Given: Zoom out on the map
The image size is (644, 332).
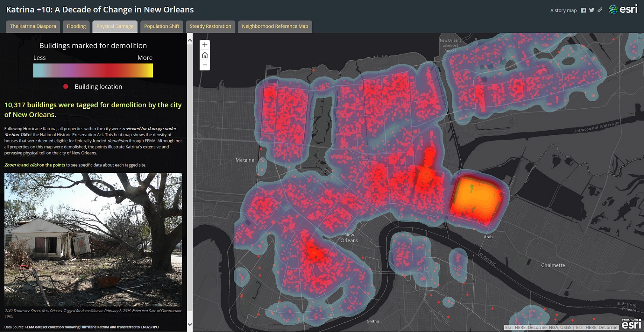Looking at the screenshot, I should [205, 65].
